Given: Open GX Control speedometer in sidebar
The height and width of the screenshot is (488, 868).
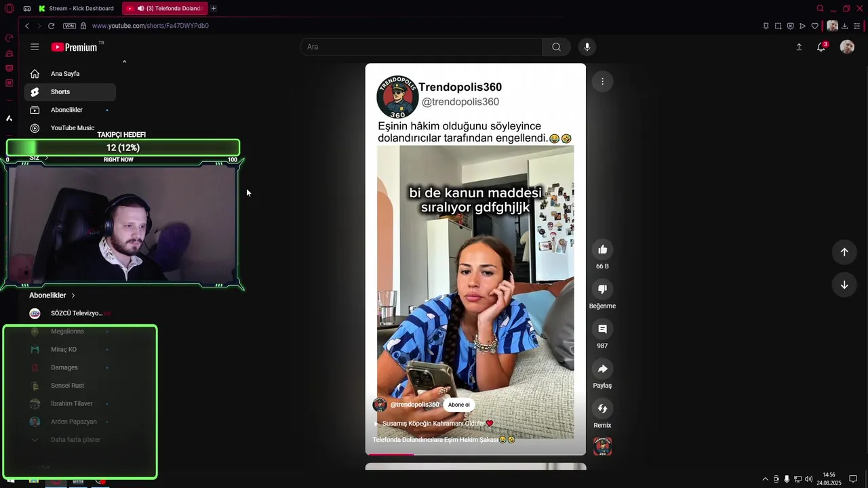Looking at the screenshot, I should pos(9,39).
